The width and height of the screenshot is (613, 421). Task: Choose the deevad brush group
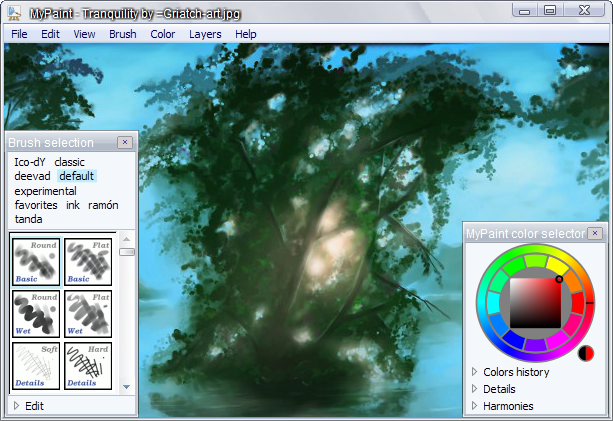32,176
